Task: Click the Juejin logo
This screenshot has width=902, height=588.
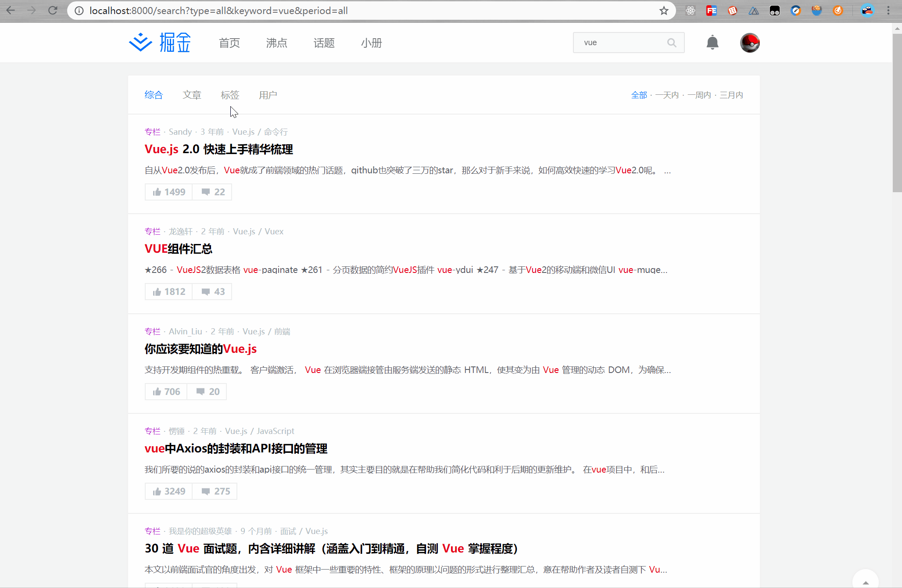Action: click(x=160, y=43)
